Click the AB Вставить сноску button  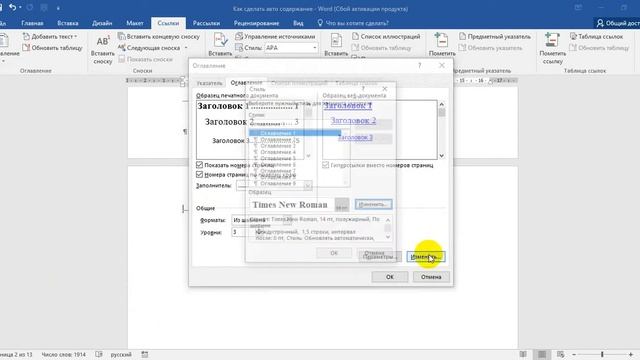[x=102, y=49]
